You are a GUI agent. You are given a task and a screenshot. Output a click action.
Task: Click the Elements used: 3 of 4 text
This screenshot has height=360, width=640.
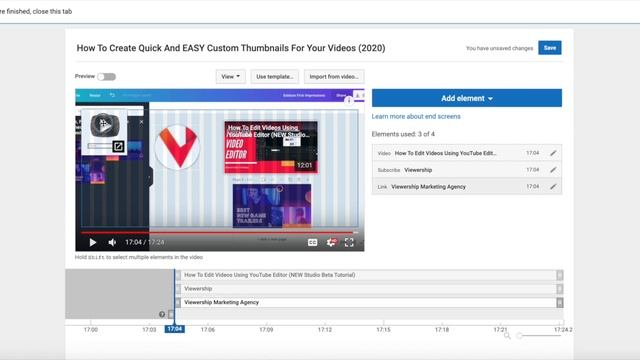[403, 134]
